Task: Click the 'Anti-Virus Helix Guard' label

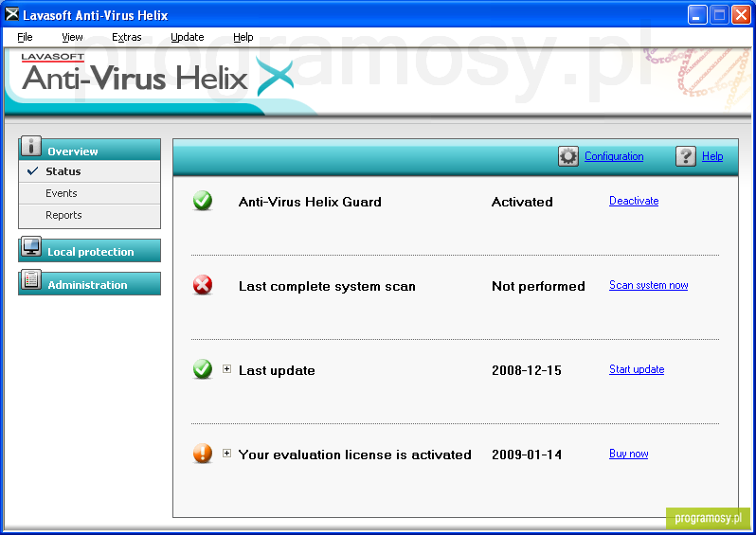Action: tap(310, 202)
